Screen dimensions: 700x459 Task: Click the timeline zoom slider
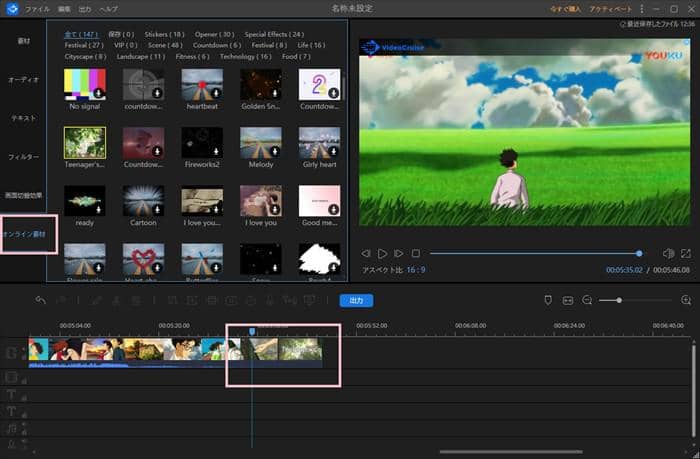coord(635,300)
